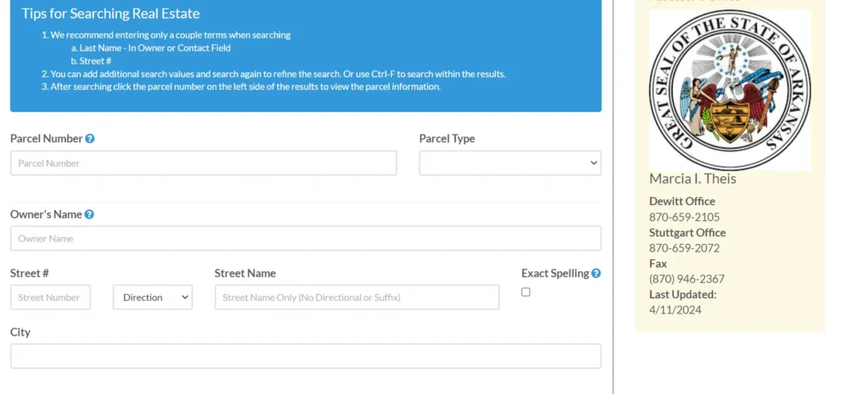Click the Marcia I. Theis name

(x=693, y=179)
